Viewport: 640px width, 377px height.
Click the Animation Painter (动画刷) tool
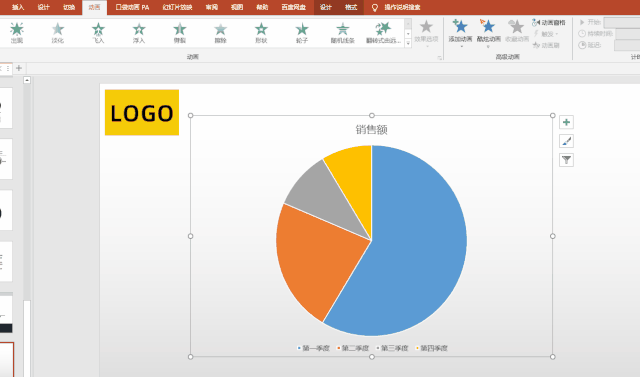click(546, 45)
